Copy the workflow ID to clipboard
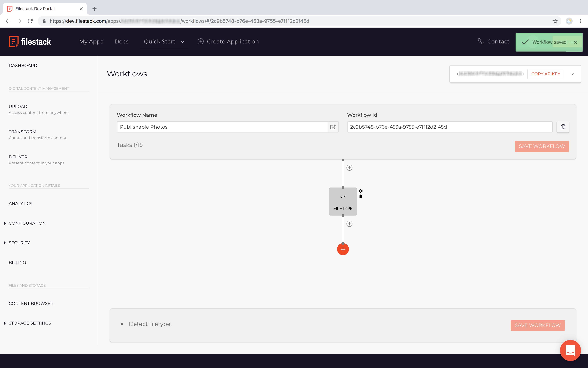The width and height of the screenshot is (588, 368). click(563, 127)
